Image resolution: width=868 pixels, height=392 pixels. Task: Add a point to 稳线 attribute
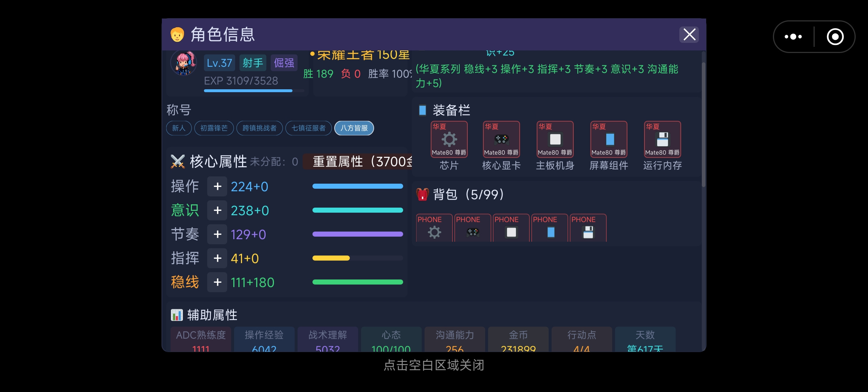click(x=217, y=282)
